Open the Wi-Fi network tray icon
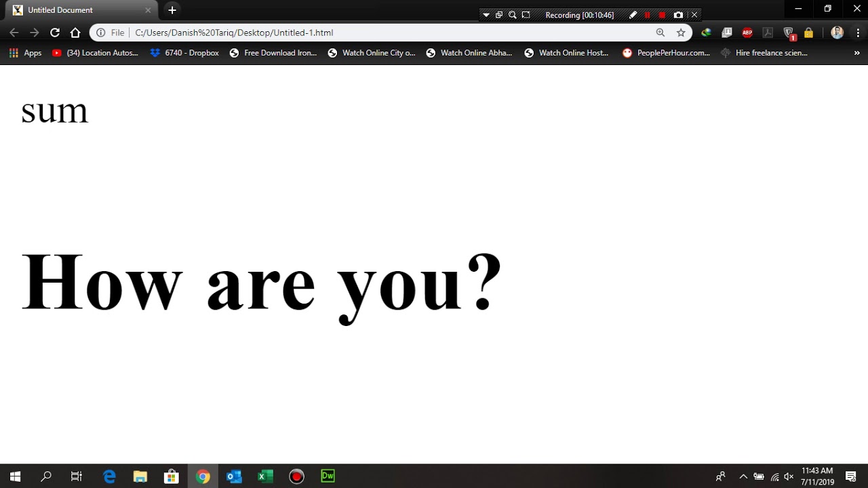Screen dimensions: 868x488 point(774,476)
